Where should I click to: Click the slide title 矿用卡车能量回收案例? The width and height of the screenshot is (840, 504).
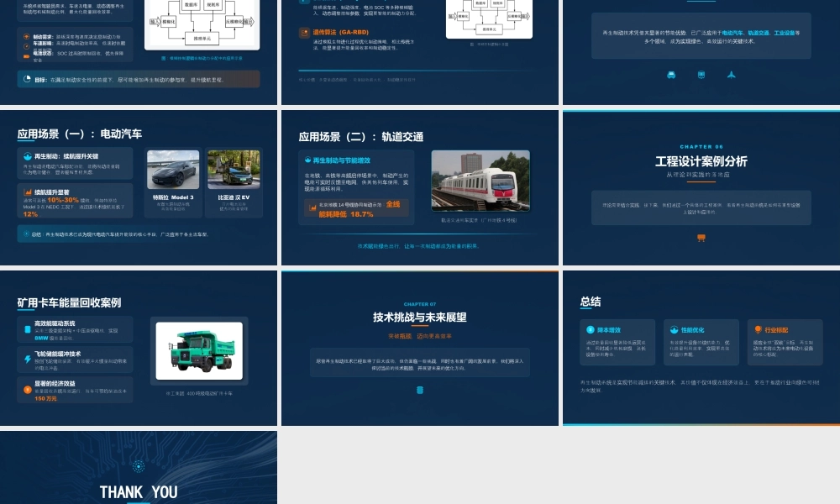pos(69,302)
